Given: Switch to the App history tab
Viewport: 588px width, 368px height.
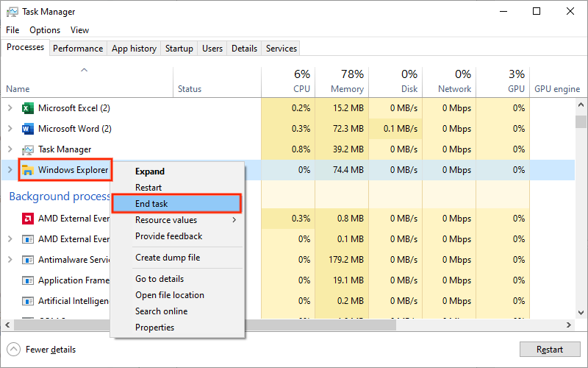Looking at the screenshot, I should pos(134,49).
